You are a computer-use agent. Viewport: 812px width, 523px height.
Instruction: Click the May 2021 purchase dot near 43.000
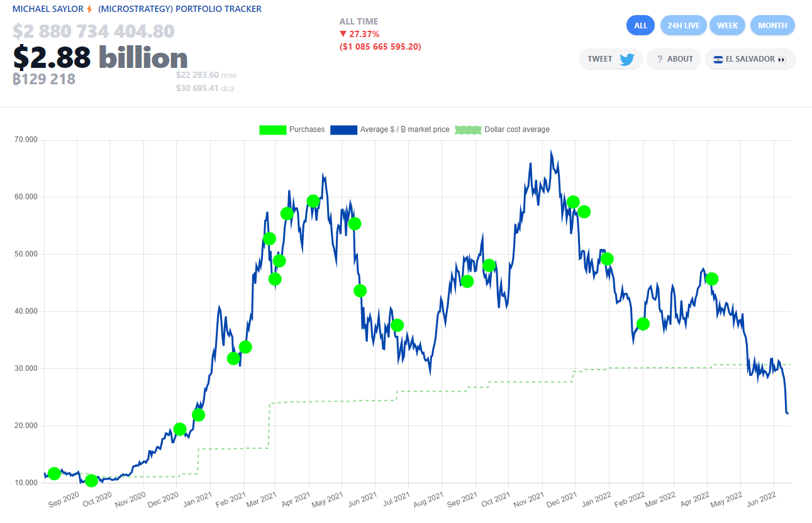point(360,290)
